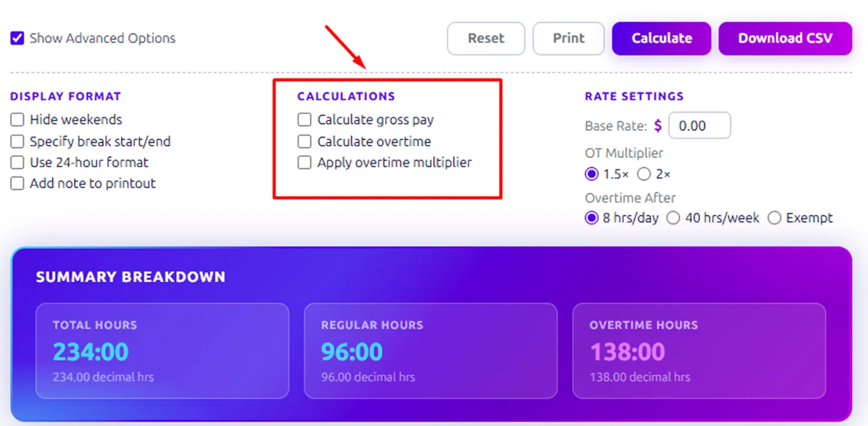
Task: Click the Total Hours summary card
Action: (162, 351)
